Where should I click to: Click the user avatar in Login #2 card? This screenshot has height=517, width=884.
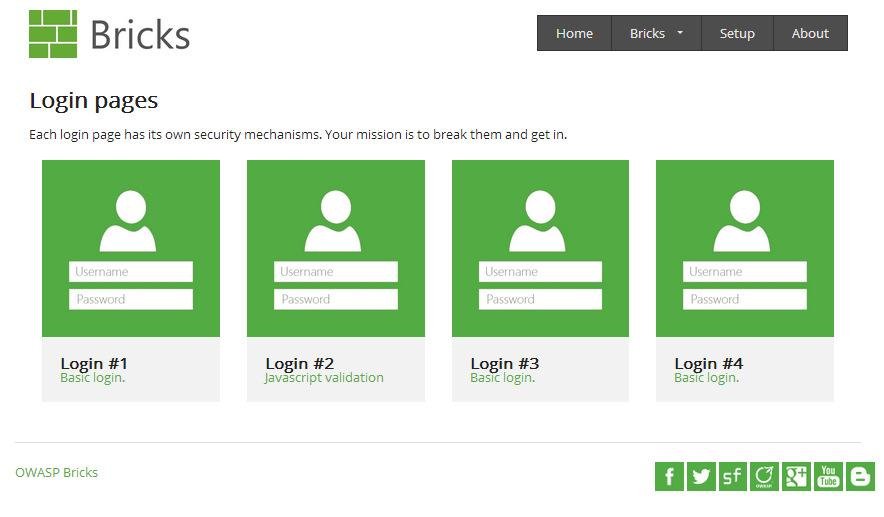click(x=333, y=221)
